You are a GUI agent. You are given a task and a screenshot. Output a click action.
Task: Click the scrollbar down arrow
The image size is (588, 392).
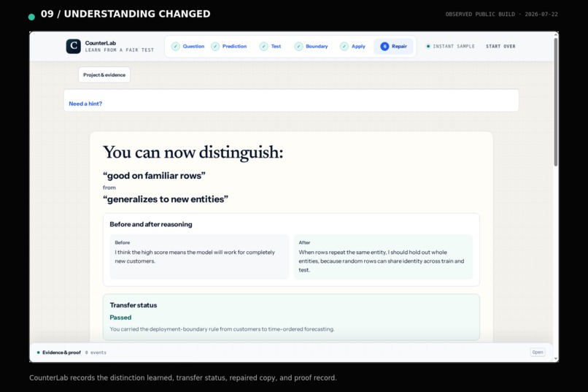coord(556,359)
